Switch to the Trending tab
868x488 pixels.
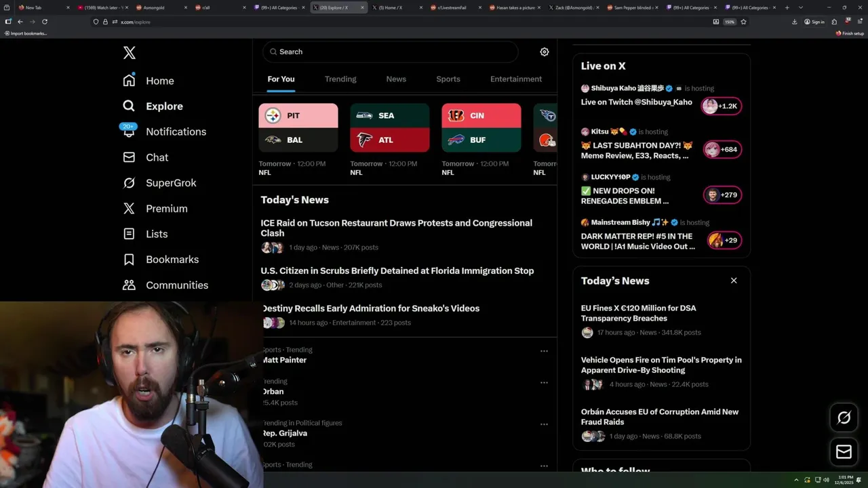click(340, 79)
